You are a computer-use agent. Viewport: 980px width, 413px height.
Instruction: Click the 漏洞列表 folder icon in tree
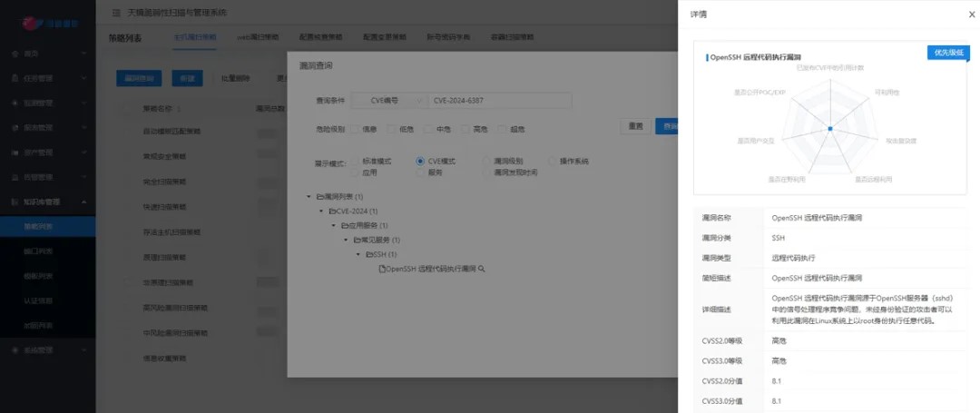pyautogui.click(x=321, y=196)
